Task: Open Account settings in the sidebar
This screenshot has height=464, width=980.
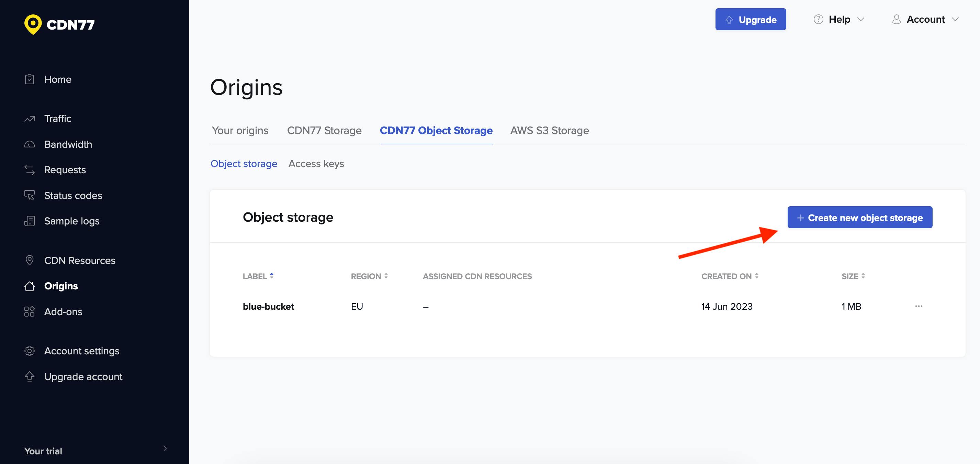Action: click(x=82, y=351)
